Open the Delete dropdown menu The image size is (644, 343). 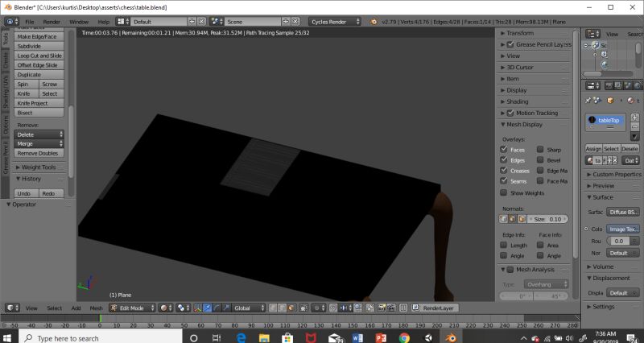pos(39,134)
